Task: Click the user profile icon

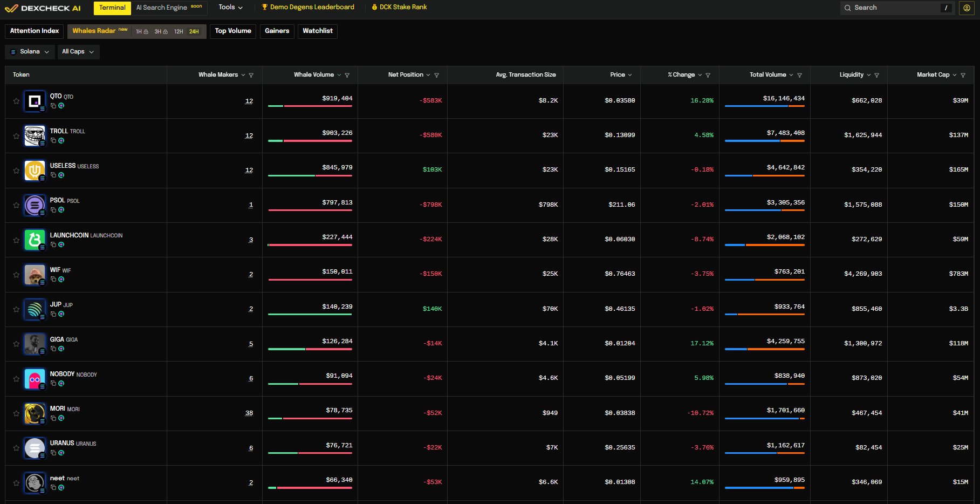Action: pyautogui.click(x=967, y=8)
